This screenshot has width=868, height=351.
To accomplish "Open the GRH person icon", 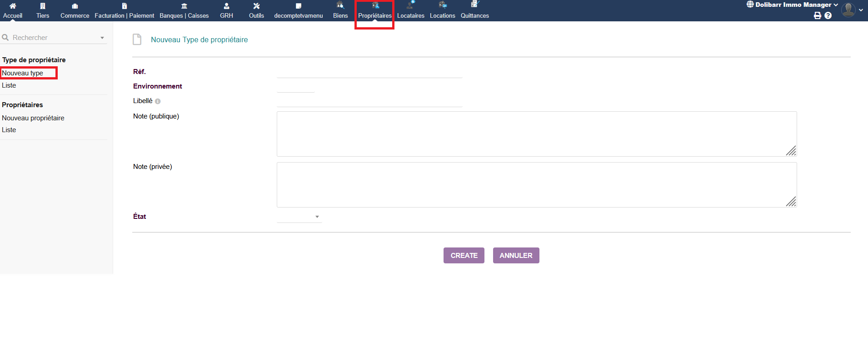I will [x=226, y=6].
